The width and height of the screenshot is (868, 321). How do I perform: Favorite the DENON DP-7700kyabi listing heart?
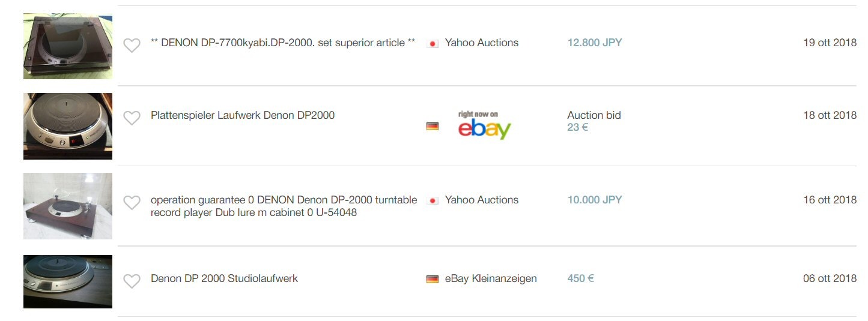pos(132,45)
